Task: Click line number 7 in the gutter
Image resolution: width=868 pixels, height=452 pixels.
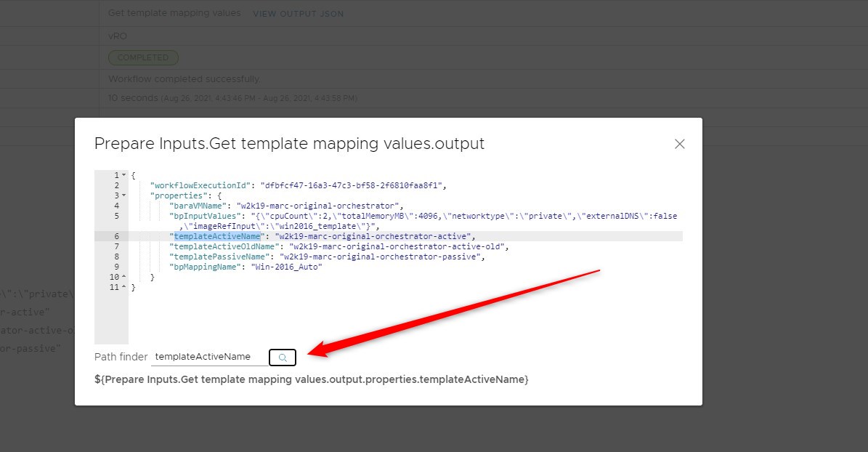Action: (x=116, y=246)
